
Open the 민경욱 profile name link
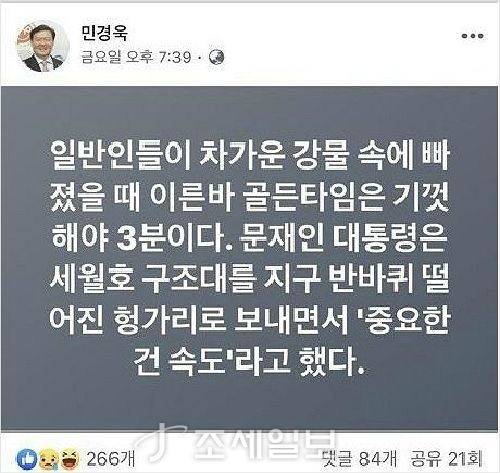pyautogui.click(x=104, y=33)
